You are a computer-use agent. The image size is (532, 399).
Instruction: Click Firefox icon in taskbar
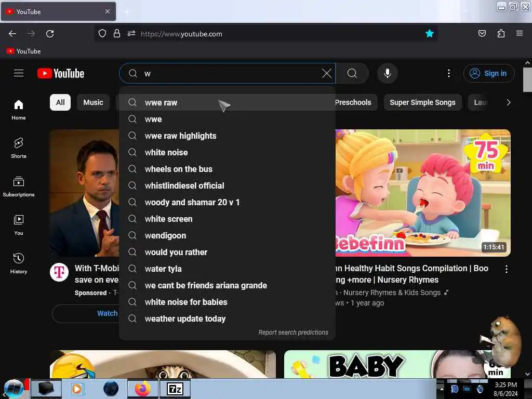click(143, 389)
